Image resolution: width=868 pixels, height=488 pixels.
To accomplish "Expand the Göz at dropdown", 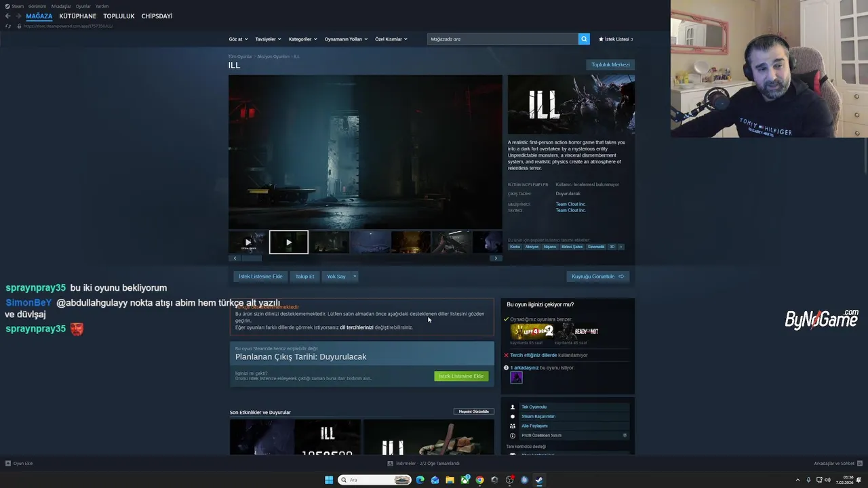I will [x=238, y=39].
